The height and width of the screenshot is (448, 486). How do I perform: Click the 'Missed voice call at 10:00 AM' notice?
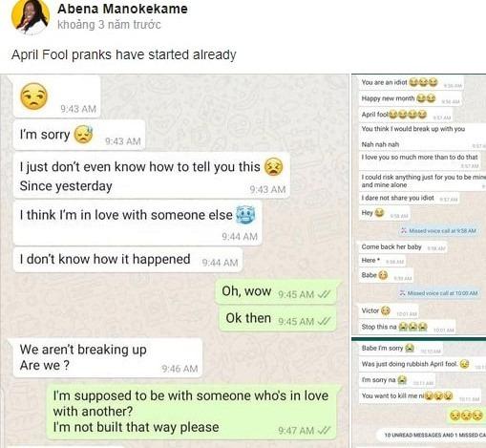(x=439, y=293)
